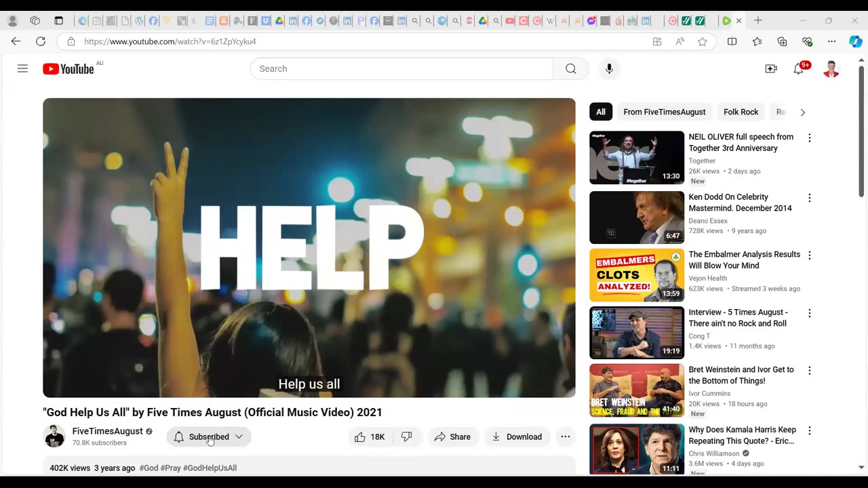Download the video
This screenshot has width=868, height=488.
[x=517, y=436]
